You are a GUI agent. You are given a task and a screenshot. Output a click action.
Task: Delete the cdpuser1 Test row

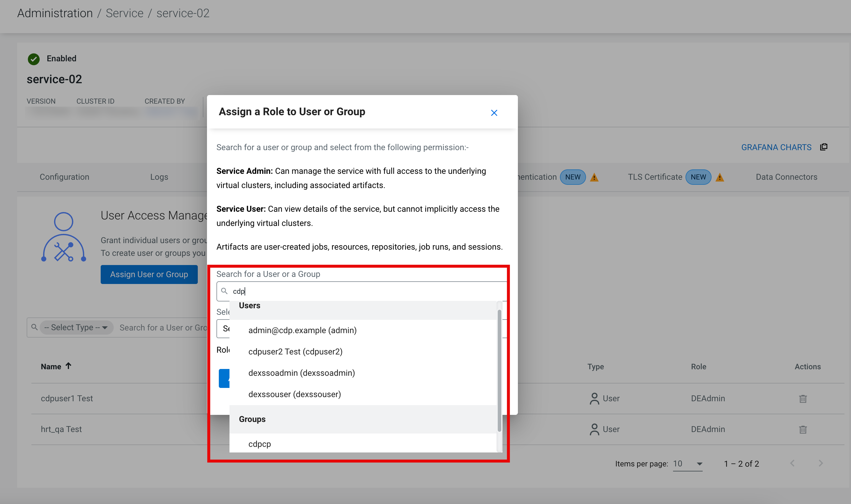click(x=802, y=398)
